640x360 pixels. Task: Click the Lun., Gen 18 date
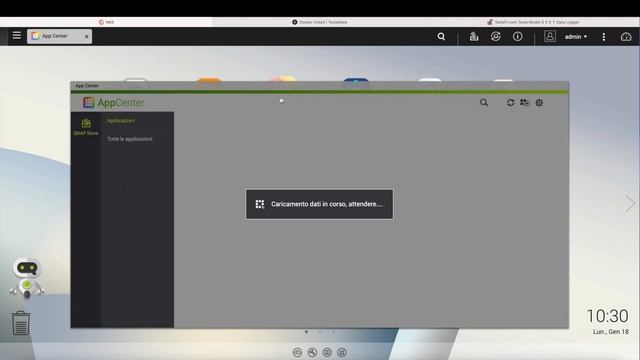pos(611,332)
